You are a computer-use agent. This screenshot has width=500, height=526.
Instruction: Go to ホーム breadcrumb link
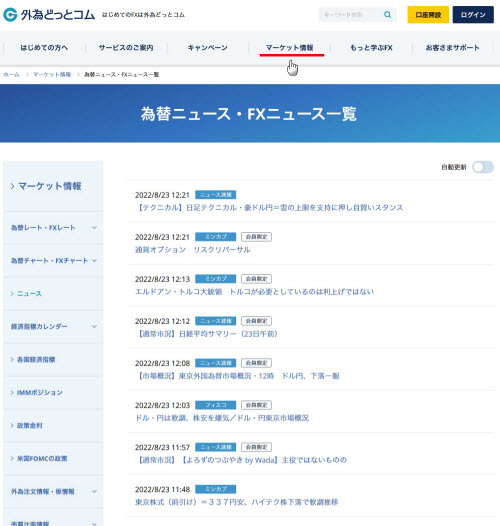(11, 74)
